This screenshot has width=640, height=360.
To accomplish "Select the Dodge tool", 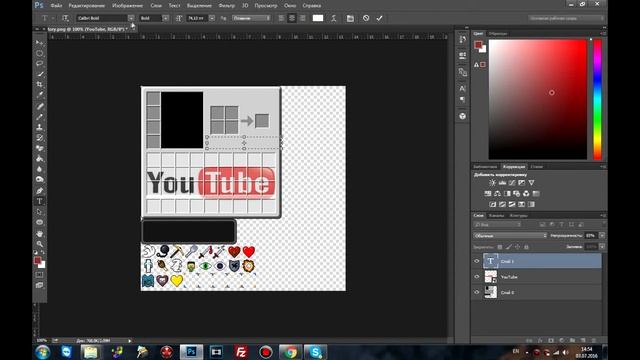I will 40,179.
